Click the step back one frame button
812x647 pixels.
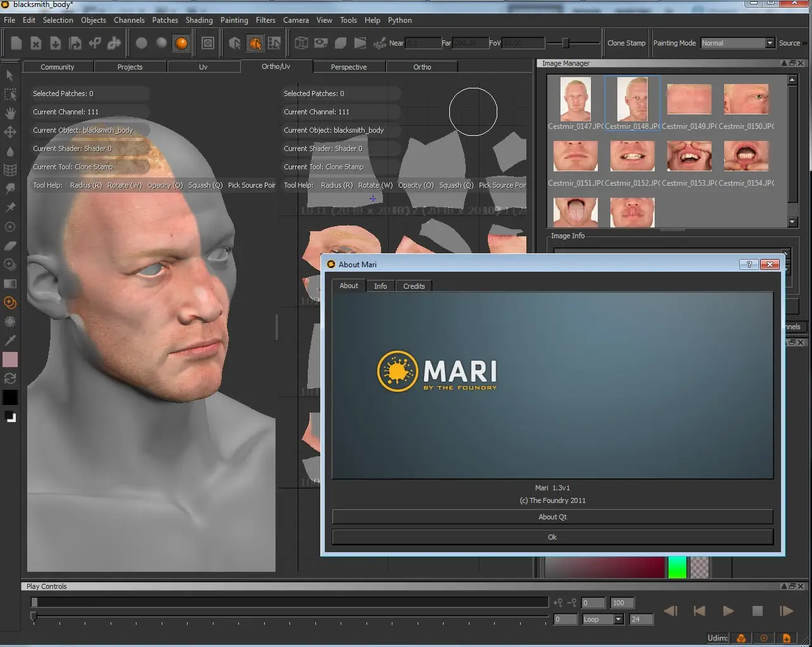coord(670,610)
